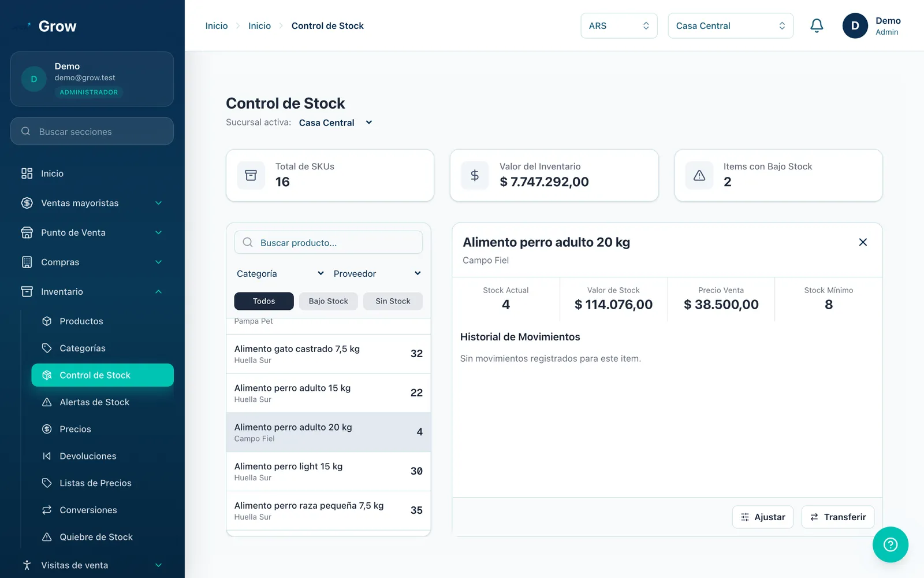This screenshot has height=578, width=924.
Task: Open the ARS currency dropdown
Action: point(619,25)
